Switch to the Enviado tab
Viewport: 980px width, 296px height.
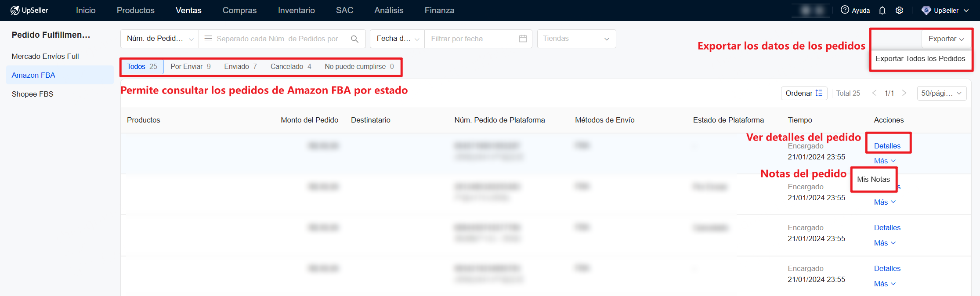point(240,66)
